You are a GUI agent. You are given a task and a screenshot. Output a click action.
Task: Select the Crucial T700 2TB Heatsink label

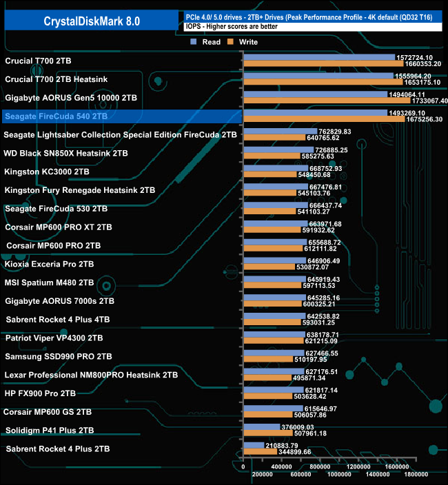coord(57,79)
